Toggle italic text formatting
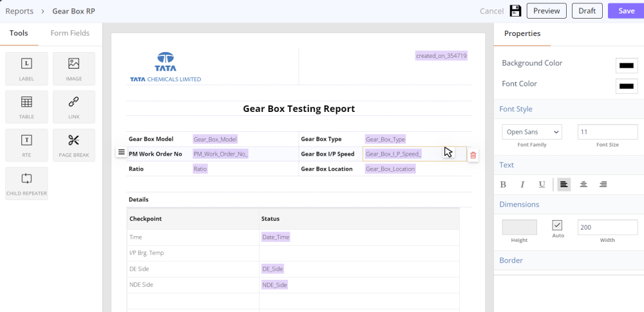Image resolution: width=644 pixels, height=312 pixels. point(522,185)
